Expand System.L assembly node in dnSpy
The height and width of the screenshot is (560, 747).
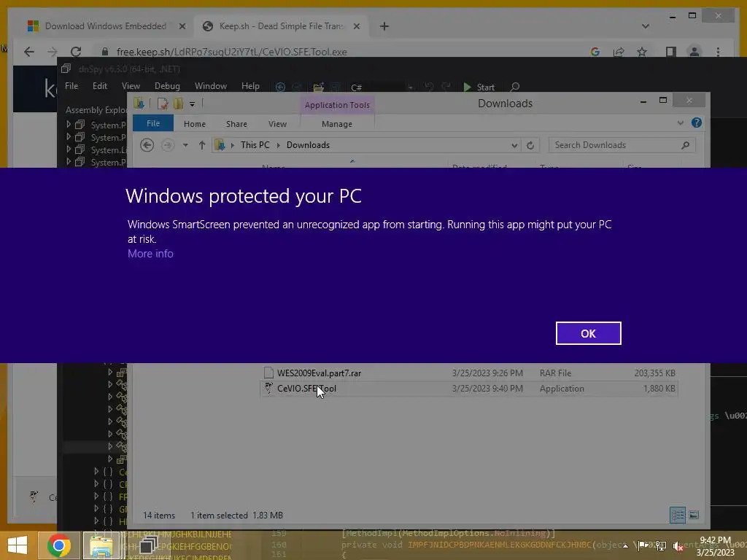click(69, 149)
